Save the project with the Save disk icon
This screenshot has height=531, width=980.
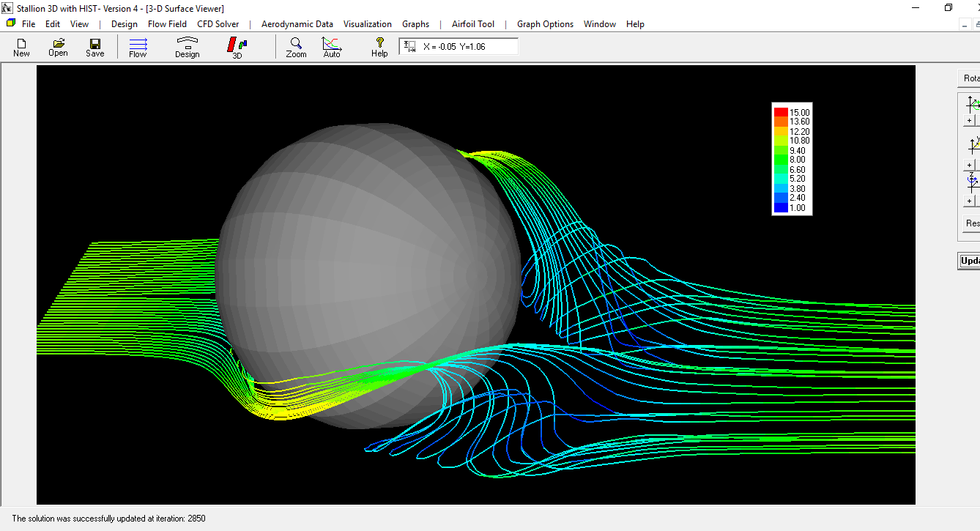94,45
